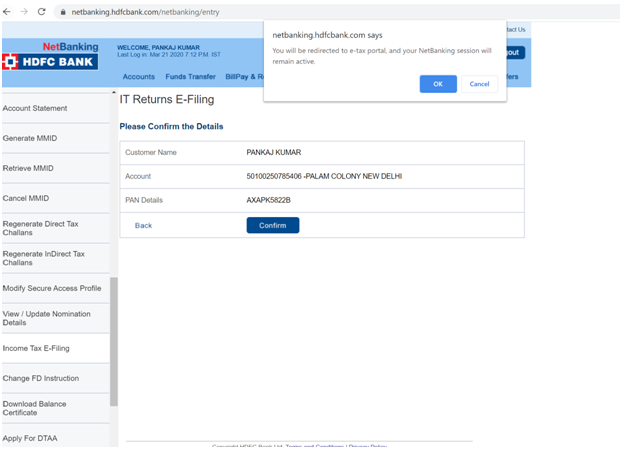Click the Last Log in timestamp
This screenshot has height=449, width=622.
(x=169, y=54)
